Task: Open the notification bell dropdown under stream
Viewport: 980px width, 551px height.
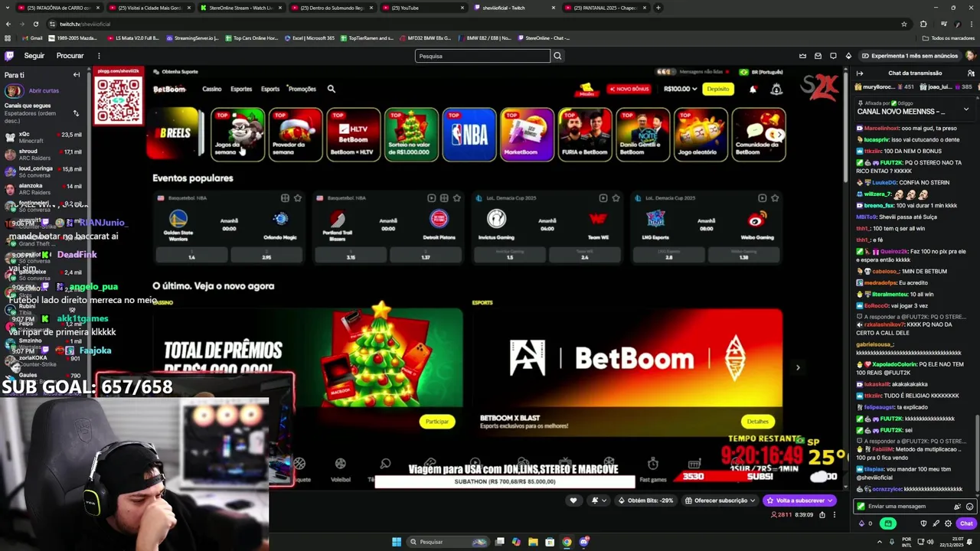Action: pyautogui.click(x=599, y=500)
